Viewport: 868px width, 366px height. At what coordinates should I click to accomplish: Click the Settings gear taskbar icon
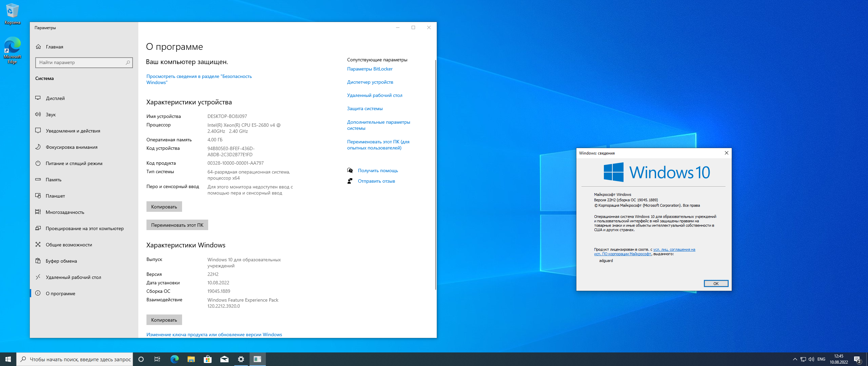pyautogui.click(x=241, y=359)
